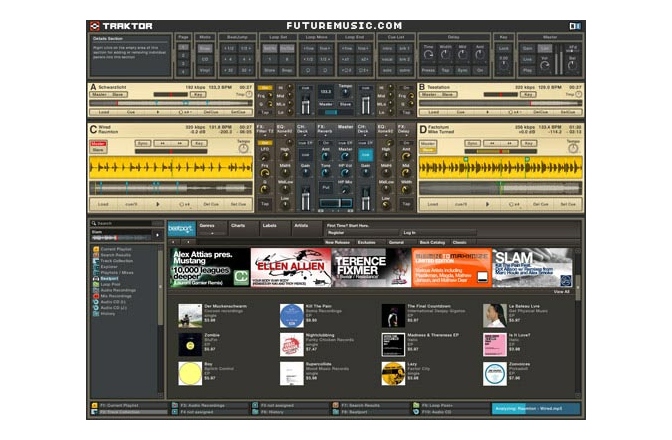Toggle highlighted cue button in right channel

pyautogui.click(x=365, y=155)
